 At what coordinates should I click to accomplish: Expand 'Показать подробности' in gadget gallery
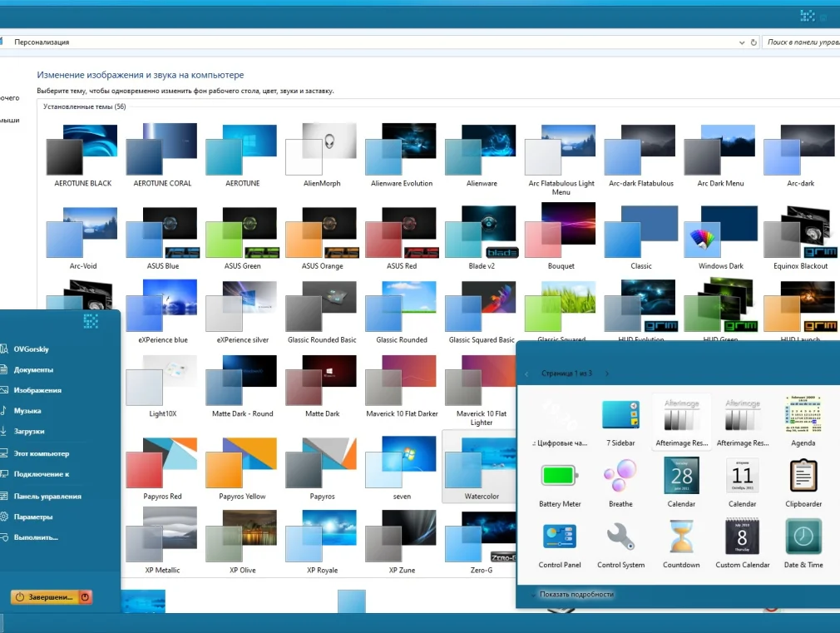tap(576, 594)
